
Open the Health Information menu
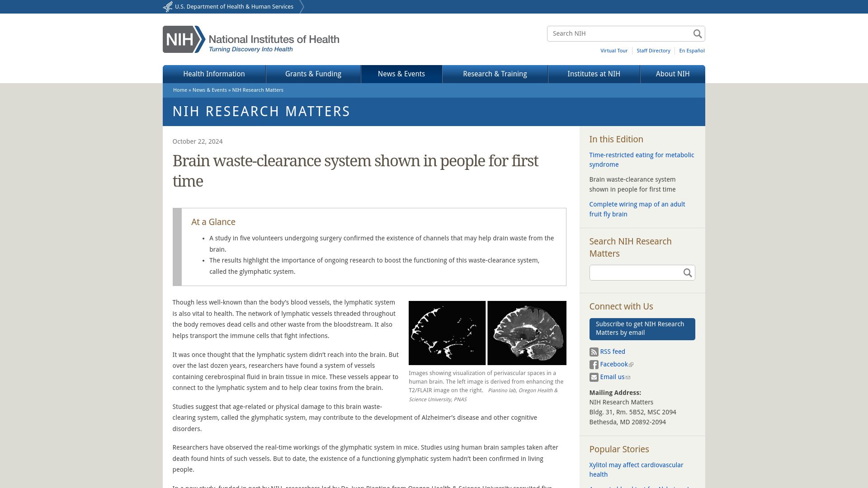[x=214, y=74]
